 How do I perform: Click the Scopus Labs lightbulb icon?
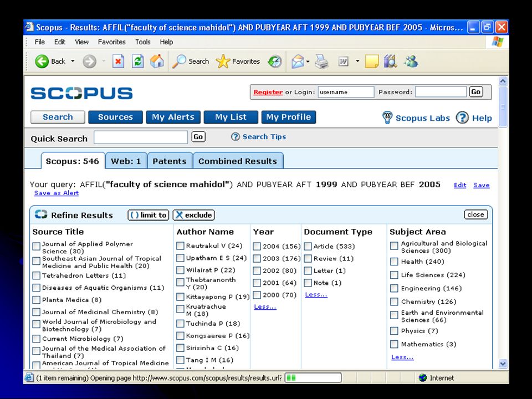[387, 117]
